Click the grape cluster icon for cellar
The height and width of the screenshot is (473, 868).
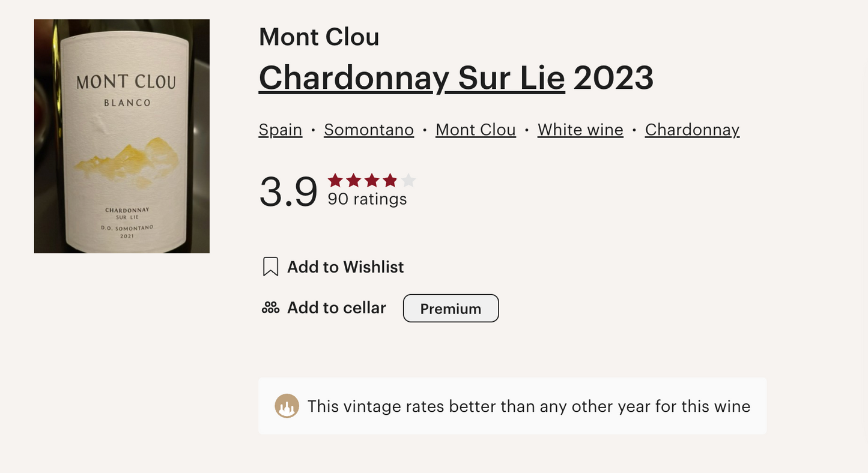(270, 308)
